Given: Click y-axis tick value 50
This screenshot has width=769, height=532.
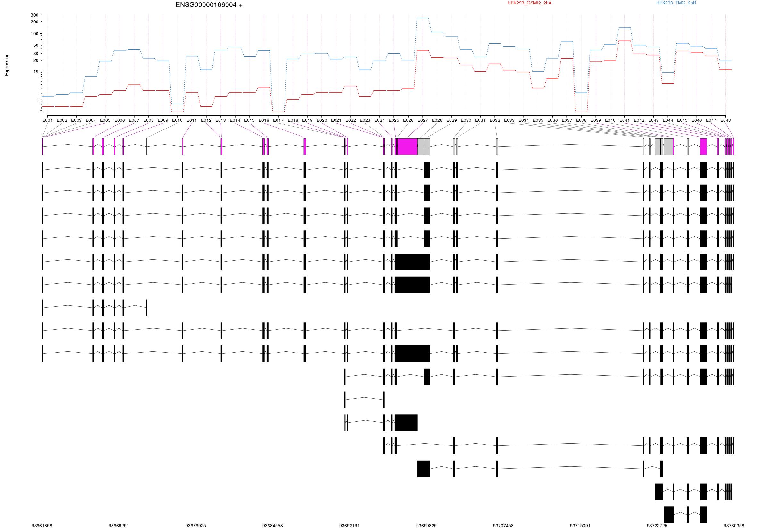Looking at the screenshot, I should (36, 45).
